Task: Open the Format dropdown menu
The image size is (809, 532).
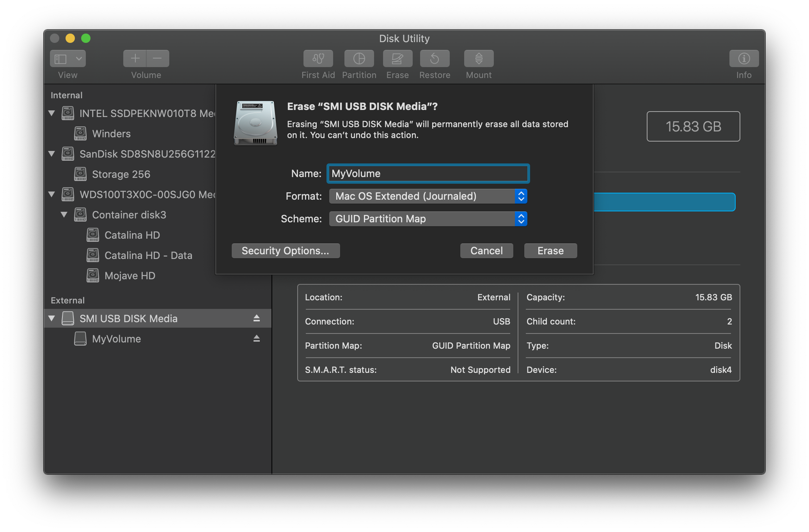Action: 428,196
